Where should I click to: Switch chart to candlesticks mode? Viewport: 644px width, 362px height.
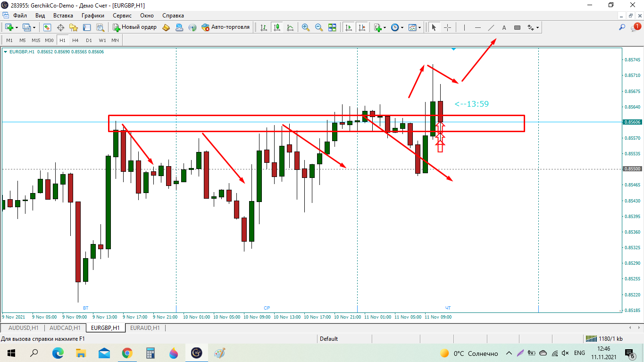pyautogui.click(x=276, y=27)
